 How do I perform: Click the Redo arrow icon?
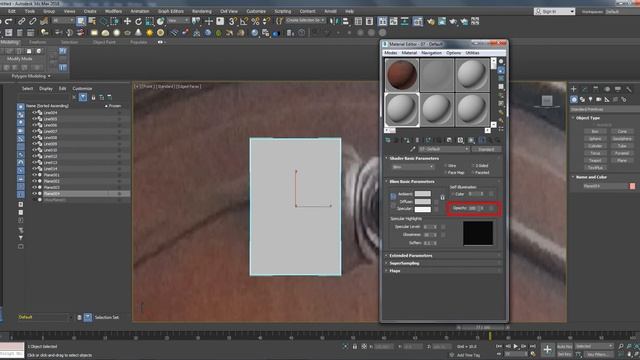(x=9, y=21)
